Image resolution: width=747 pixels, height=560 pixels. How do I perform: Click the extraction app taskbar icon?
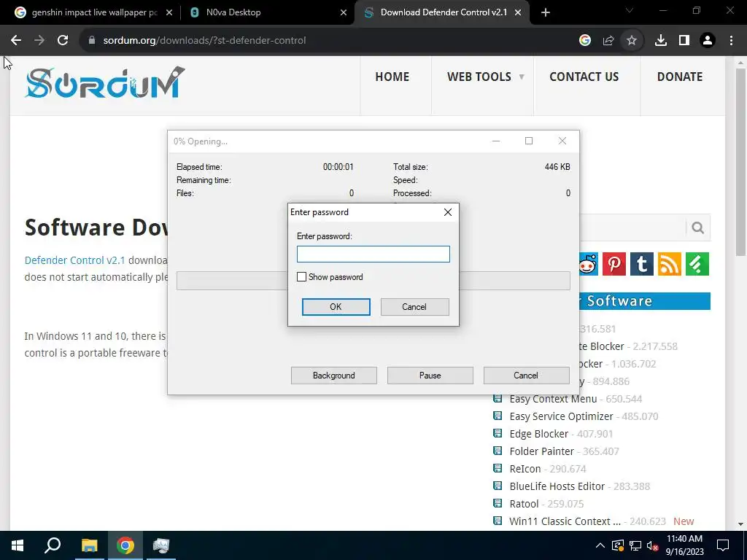[x=161, y=545]
